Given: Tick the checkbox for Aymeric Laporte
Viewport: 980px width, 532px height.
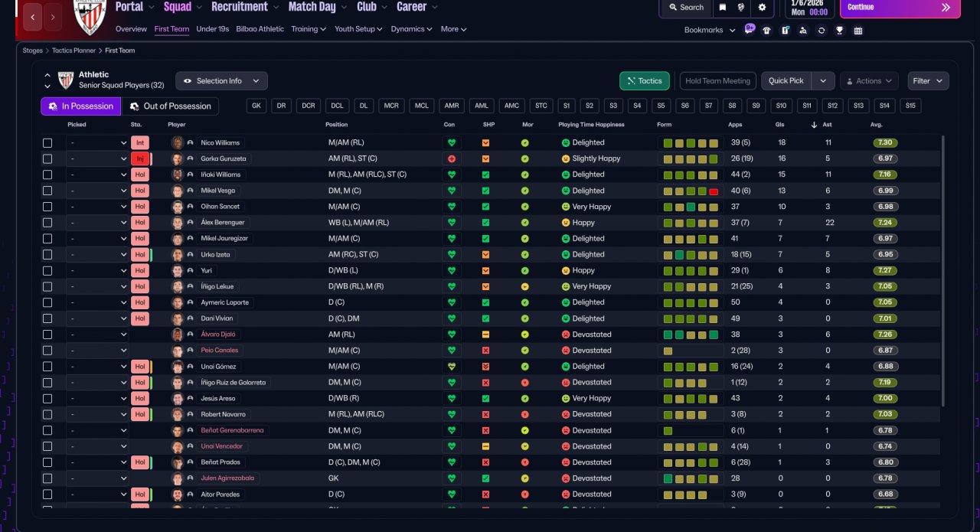Looking at the screenshot, I should coord(47,302).
